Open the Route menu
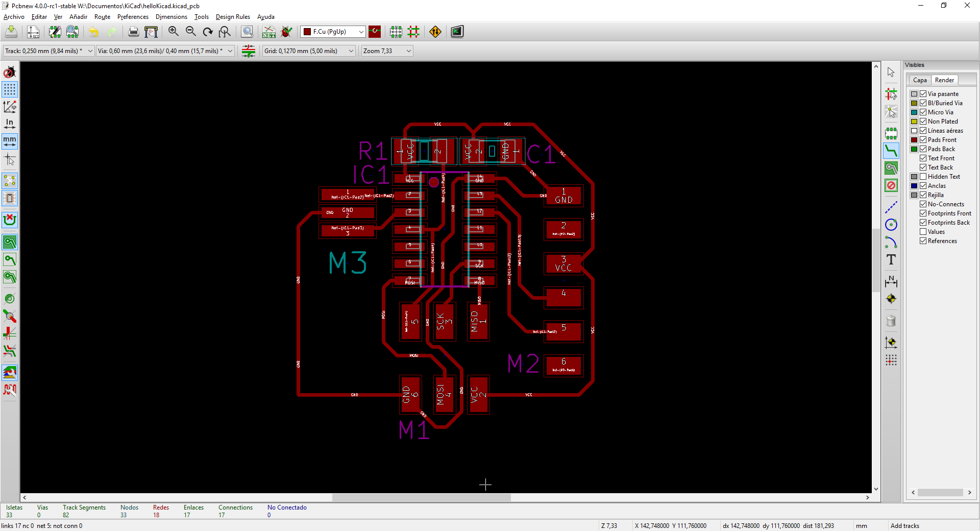Viewport: 980px width, 531px height. coord(102,17)
